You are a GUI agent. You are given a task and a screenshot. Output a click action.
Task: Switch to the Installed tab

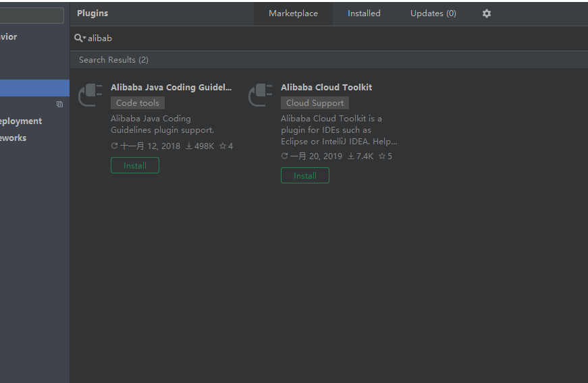pyautogui.click(x=364, y=13)
